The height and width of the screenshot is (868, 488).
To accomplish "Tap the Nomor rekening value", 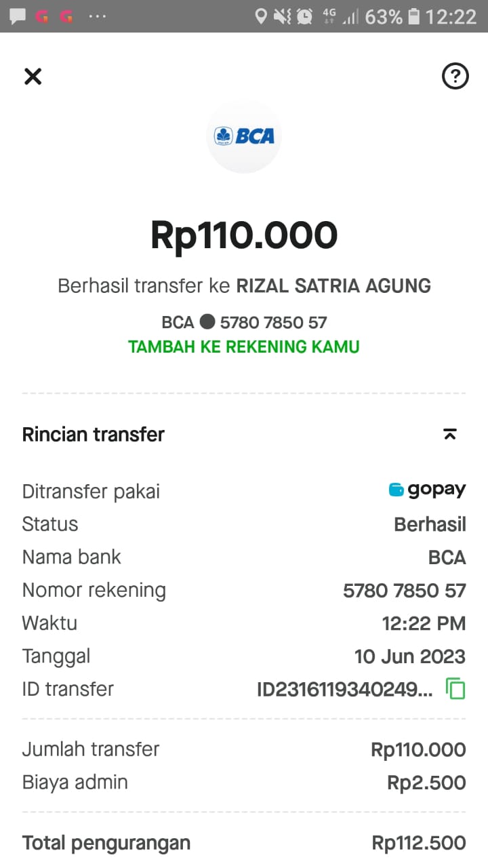I will [x=405, y=591].
